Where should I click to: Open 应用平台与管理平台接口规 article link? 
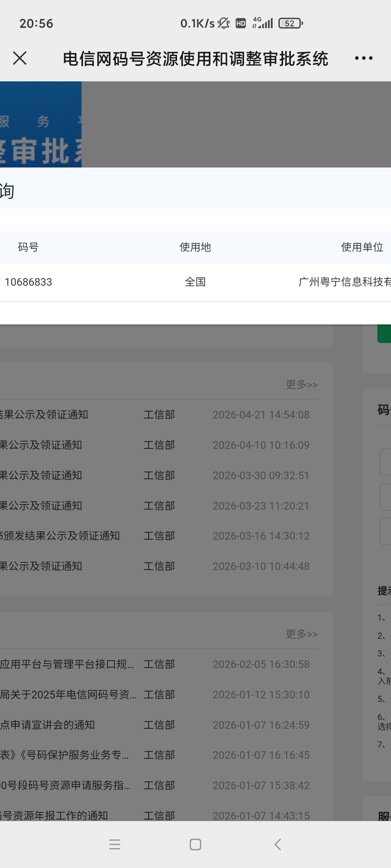coord(67,664)
